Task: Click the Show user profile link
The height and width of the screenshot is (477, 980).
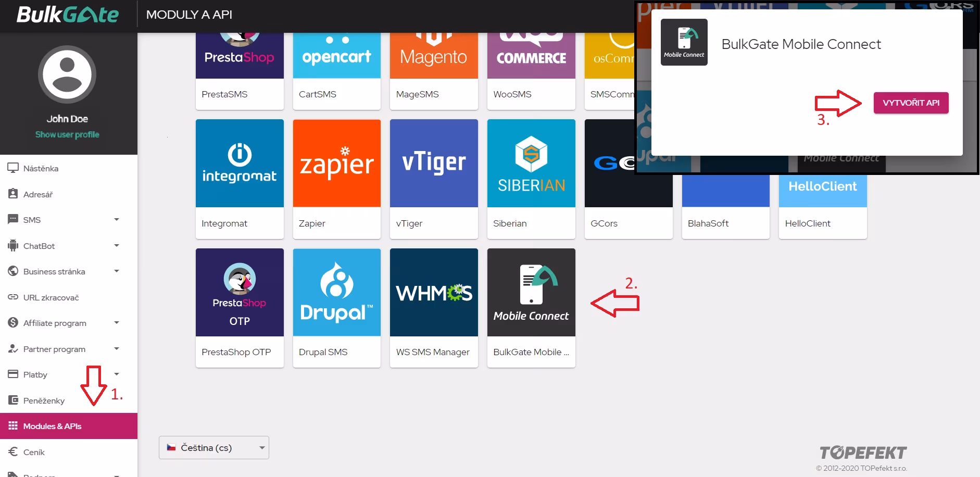Action: 67,134
